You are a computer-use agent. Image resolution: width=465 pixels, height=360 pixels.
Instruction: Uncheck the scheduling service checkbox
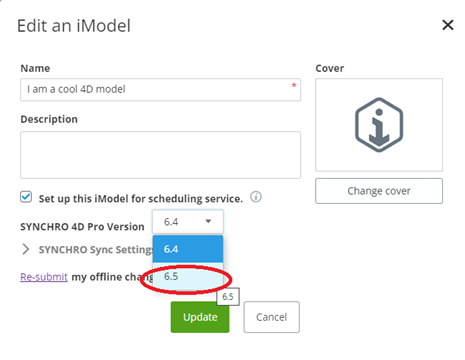[26, 197]
